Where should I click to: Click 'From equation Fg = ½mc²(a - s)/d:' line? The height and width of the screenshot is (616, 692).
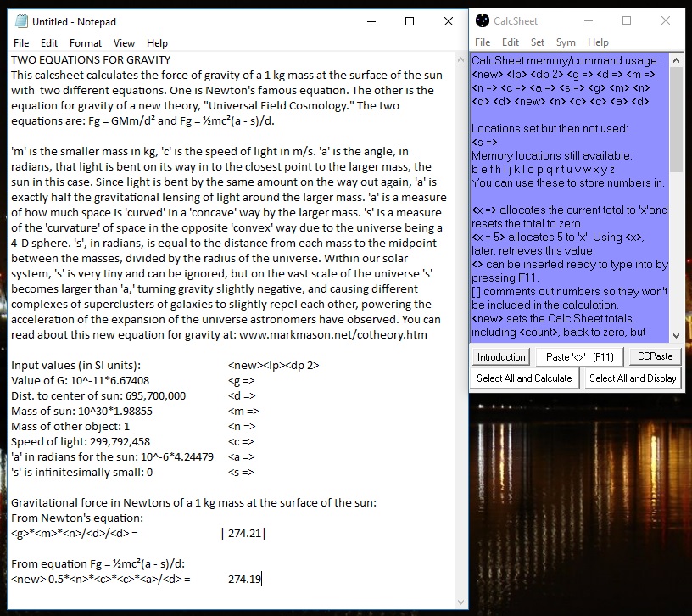(x=98, y=564)
